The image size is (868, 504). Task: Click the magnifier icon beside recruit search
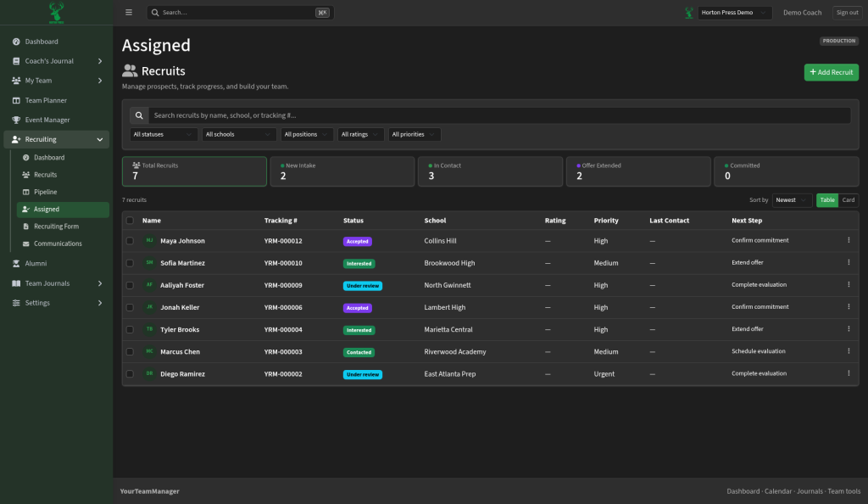[139, 115]
